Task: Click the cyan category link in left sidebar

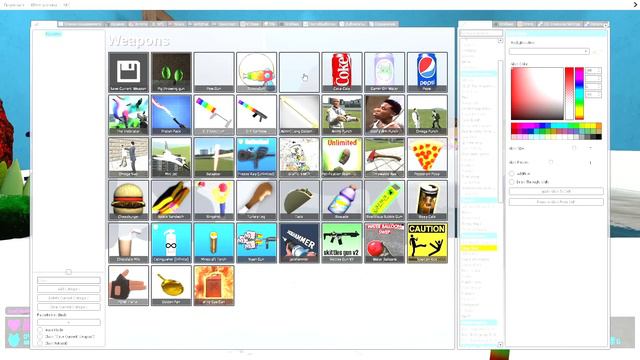Action: click(x=53, y=34)
